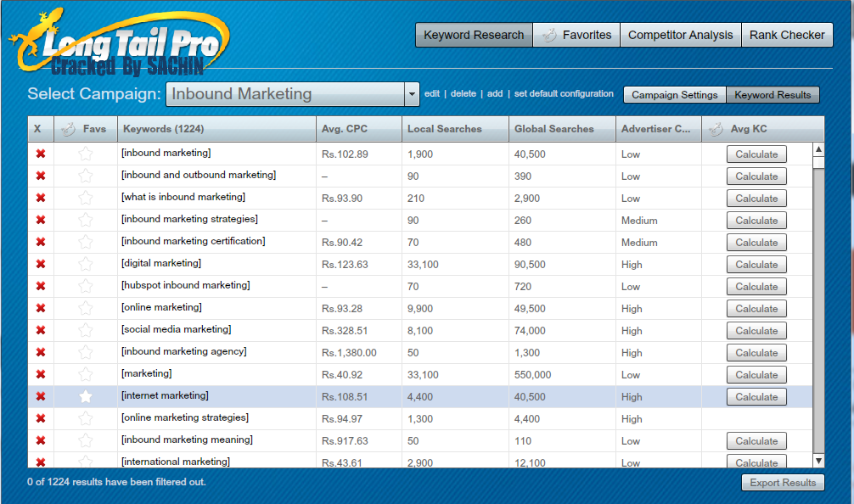
Task: Click the edit campaign link
Action: [x=432, y=93]
